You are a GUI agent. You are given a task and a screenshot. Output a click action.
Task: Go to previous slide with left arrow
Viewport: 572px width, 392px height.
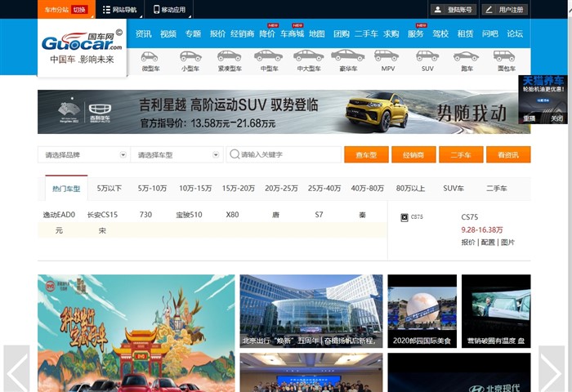(16, 368)
